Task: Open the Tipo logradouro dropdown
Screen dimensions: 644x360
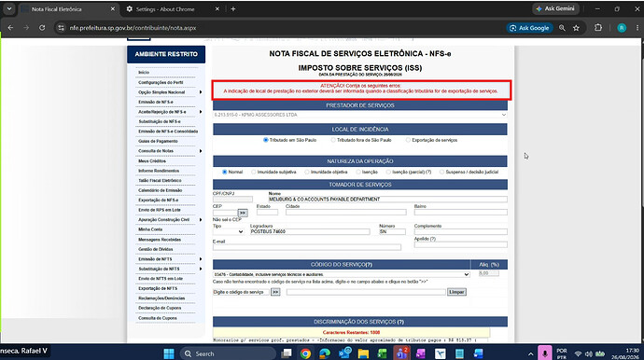Action: click(229, 231)
